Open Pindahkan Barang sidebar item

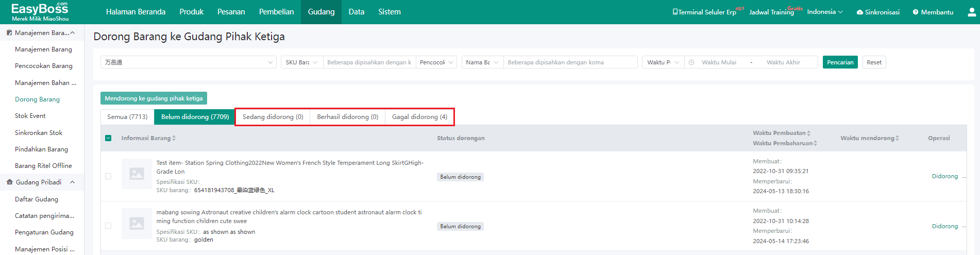pos(41,149)
